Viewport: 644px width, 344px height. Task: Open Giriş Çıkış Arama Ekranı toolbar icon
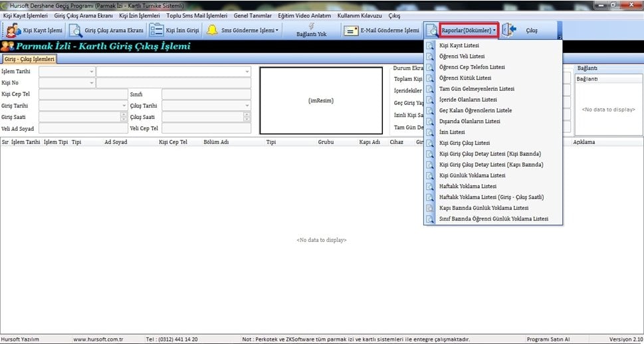tap(76, 31)
